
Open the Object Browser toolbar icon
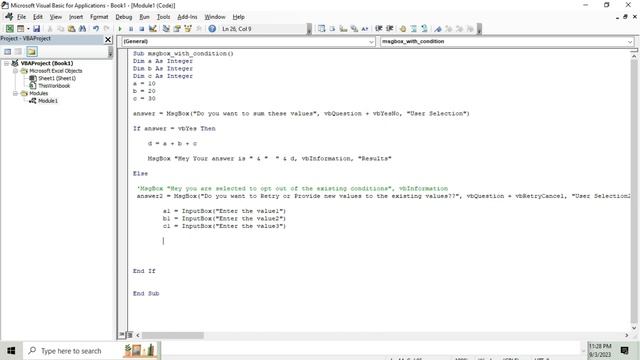pyautogui.click(x=188, y=29)
